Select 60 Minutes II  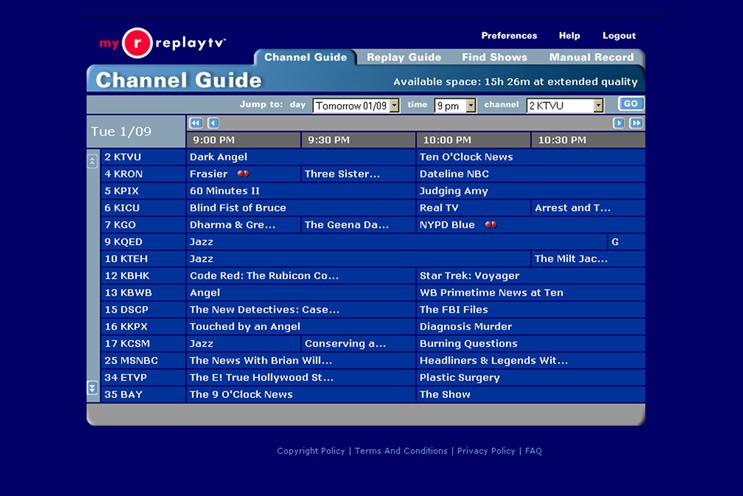coord(300,191)
